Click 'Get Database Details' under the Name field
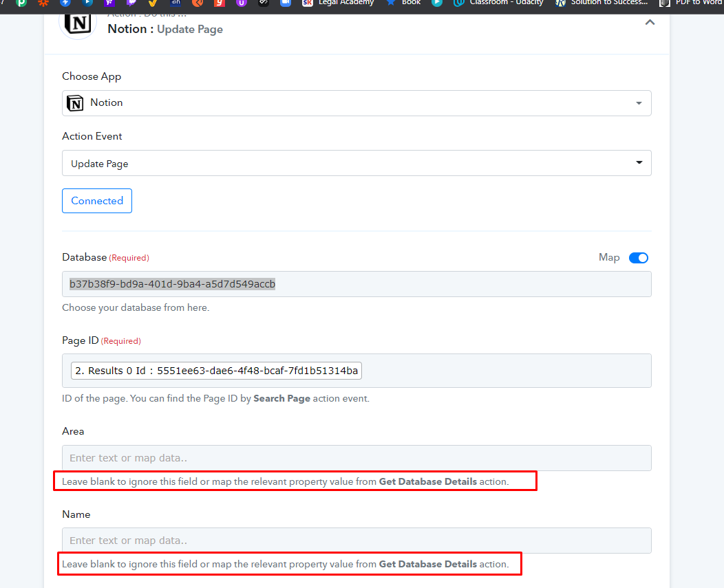The image size is (724, 588). click(427, 564)
